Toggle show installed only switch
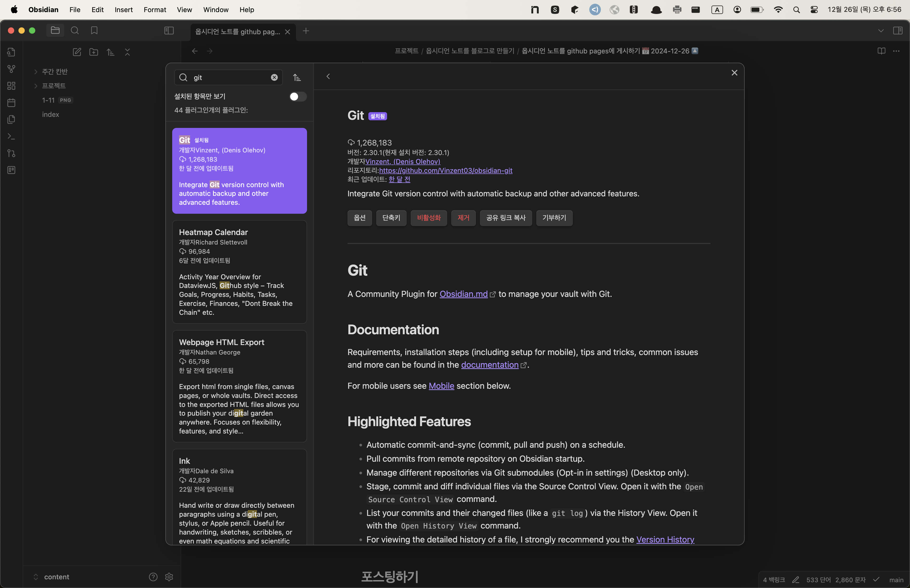 (298, 97)
